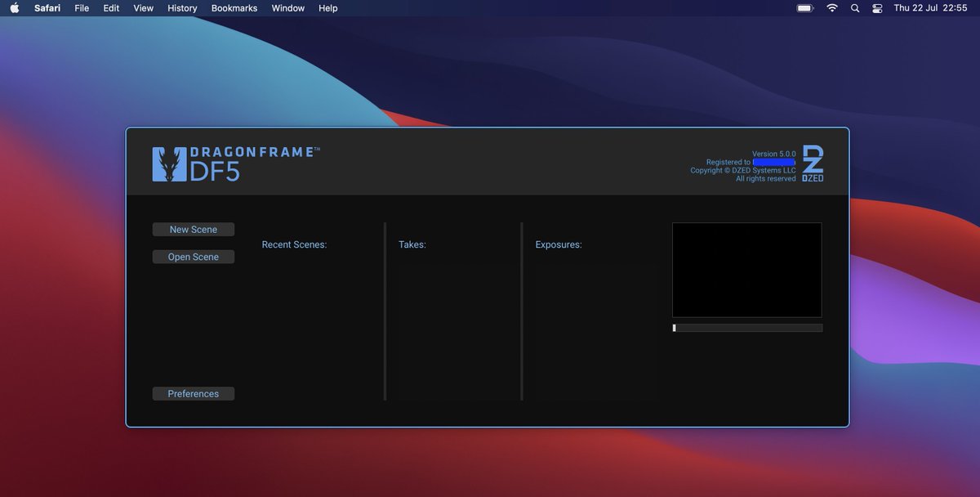
Task: Open Spotlight search icon
Action: pyautogui.click(x=855, y=8)
